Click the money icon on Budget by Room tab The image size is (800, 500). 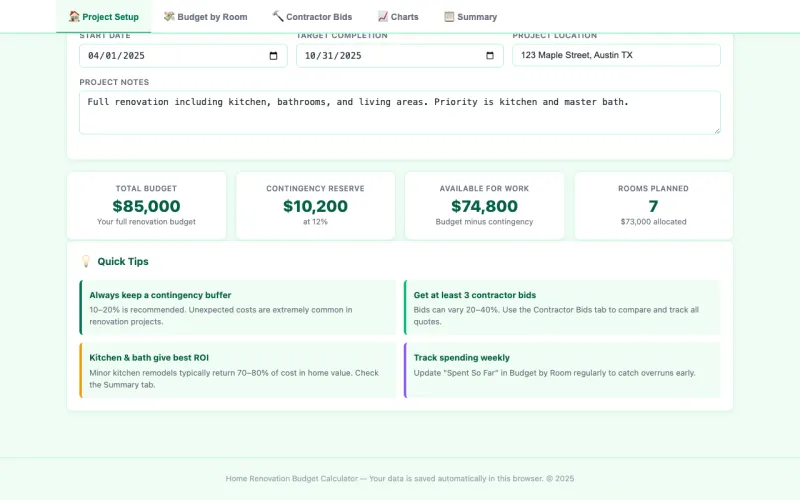click(x=169, y=17)
